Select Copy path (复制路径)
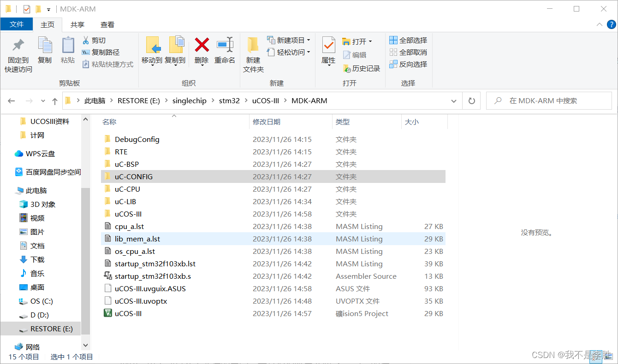Screen dimensions: 618x364 101,53
